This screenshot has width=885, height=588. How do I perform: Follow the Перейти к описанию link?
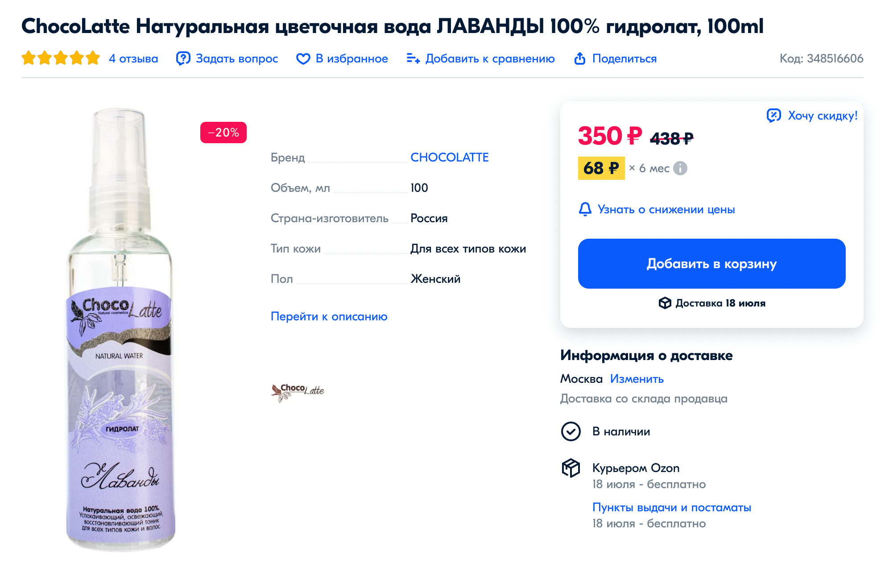329,316
